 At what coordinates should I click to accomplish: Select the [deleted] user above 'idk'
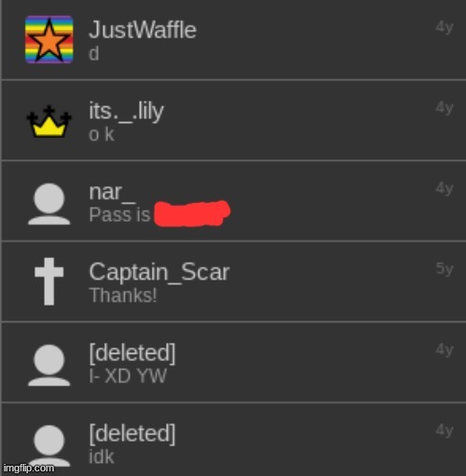click(x=132, y=434)
